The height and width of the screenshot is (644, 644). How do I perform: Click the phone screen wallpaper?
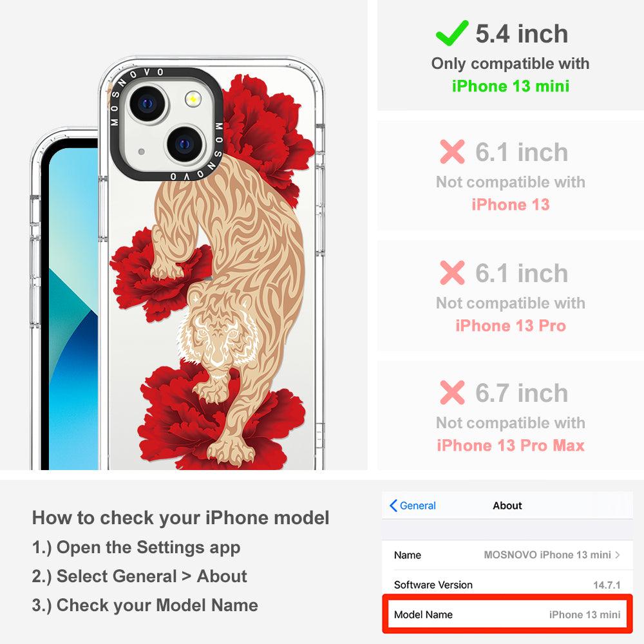click(73, 308)
